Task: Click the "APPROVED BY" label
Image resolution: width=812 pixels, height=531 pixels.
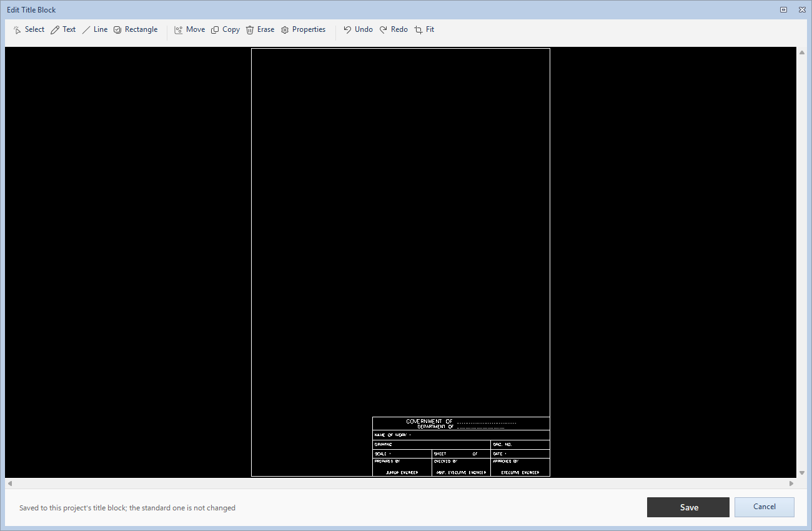Action: pos(505,461)
